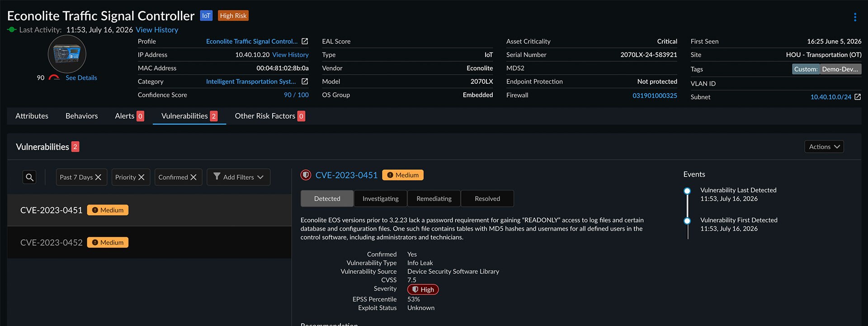Viewport: 868px width, 326px height.
Task: Open firewall link 031901000325
Action: [x=655, y=96]
